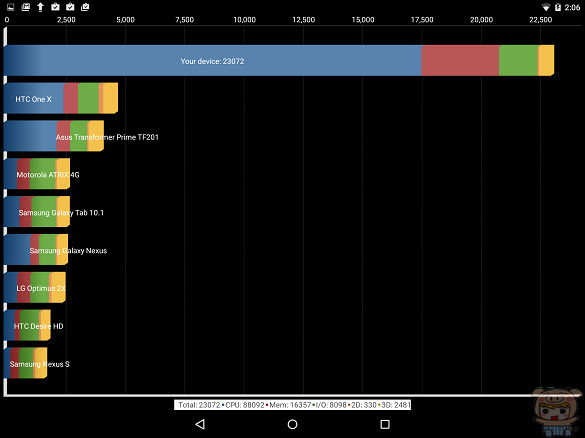Tap the HTC Desire HD bar label

[38, 326]
